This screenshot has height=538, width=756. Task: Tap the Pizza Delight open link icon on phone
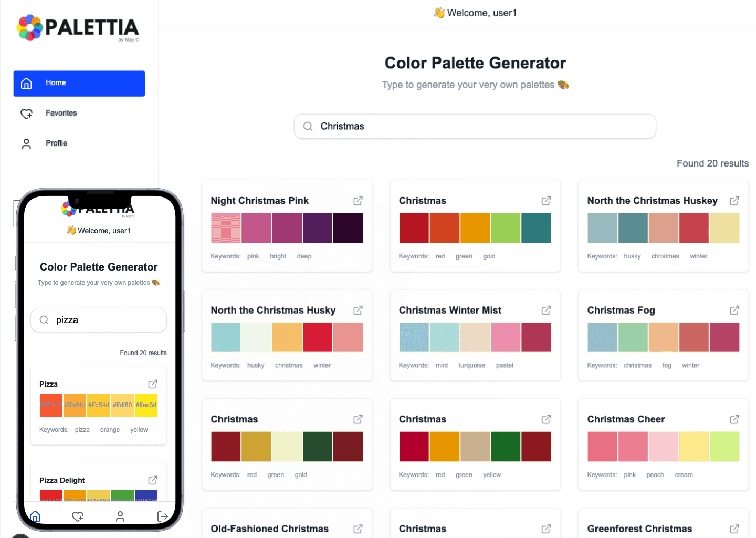(153, 480)
